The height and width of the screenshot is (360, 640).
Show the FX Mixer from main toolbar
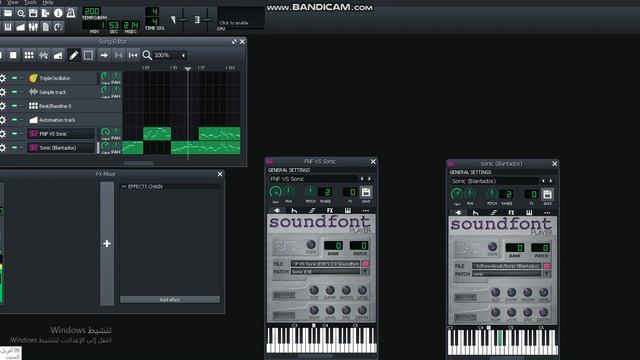point(33,27)
